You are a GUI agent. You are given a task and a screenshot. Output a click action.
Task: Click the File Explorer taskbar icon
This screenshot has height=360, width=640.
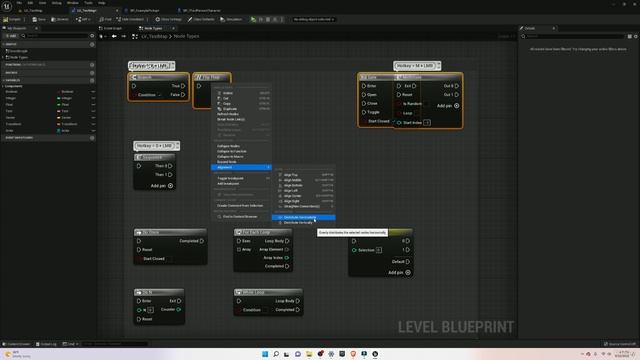309,354
